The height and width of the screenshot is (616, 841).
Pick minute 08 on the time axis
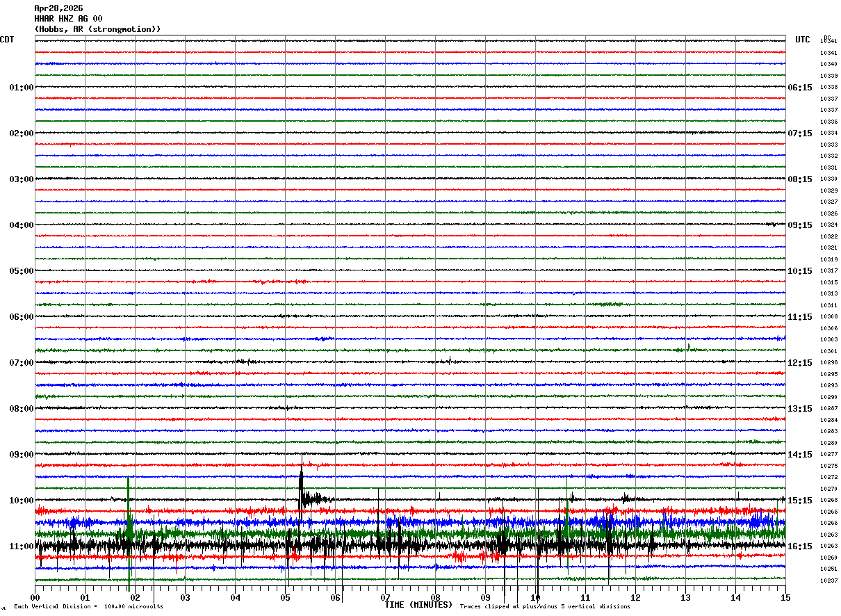[x=435, y=598]
